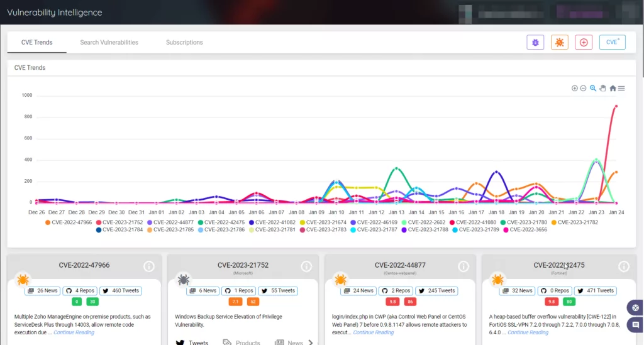644x345 pixels.
Task: Open the 26 News badge
Action: coord(43,291)
